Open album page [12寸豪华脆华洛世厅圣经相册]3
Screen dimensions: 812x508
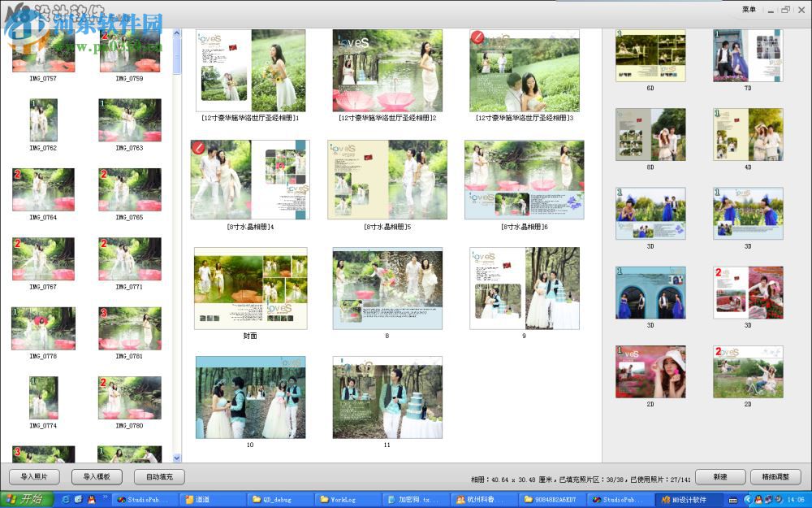coord(525,71)
